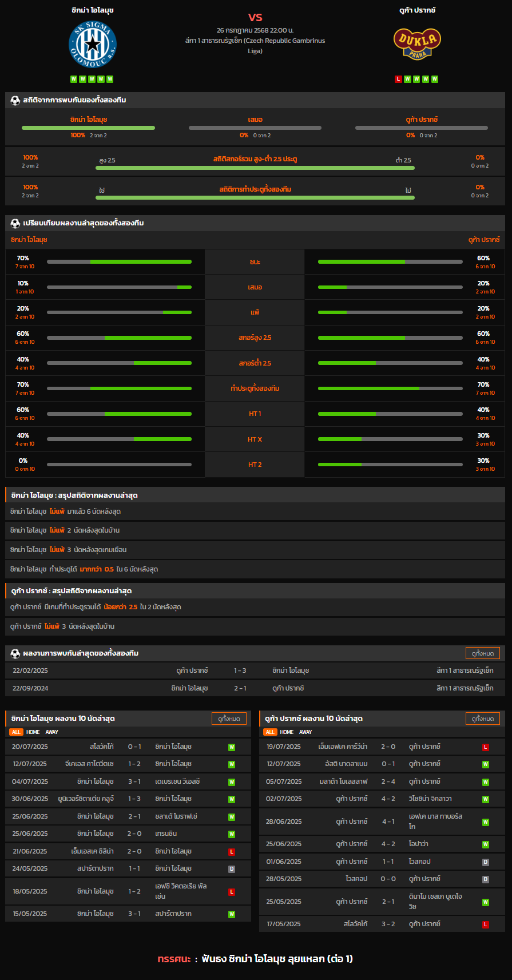Image resolution: width=512 pixels, height=980 pixels.
Task: Click Sigma's 70% wins value in the ชนะ row
Action: [x=23, y=259]
